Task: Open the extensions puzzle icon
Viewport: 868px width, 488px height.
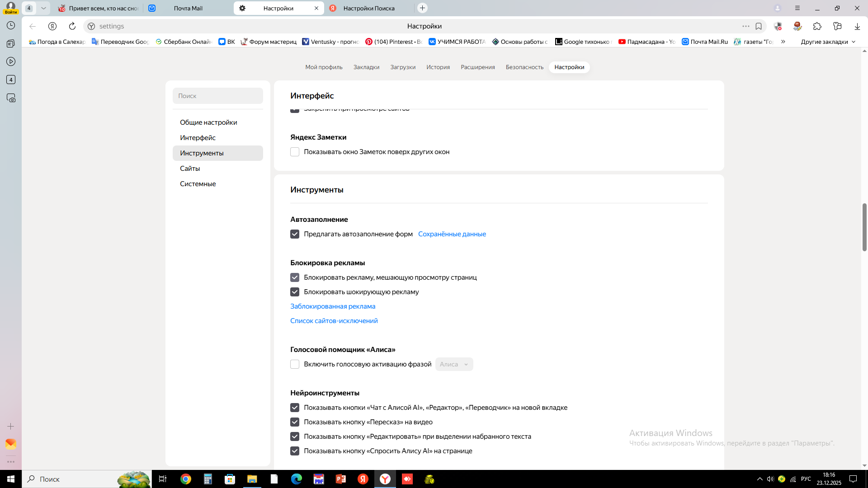Action: (817, 26)
